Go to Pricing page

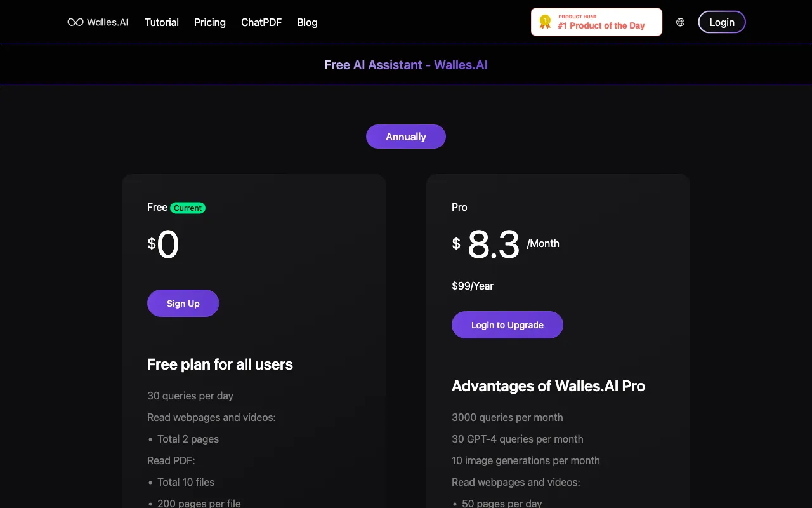[210, 22]
